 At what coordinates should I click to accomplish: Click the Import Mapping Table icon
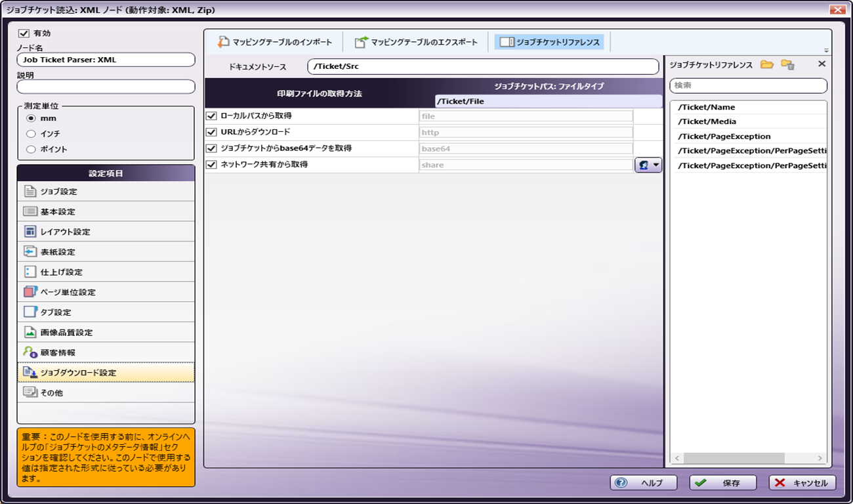point(224,42)
